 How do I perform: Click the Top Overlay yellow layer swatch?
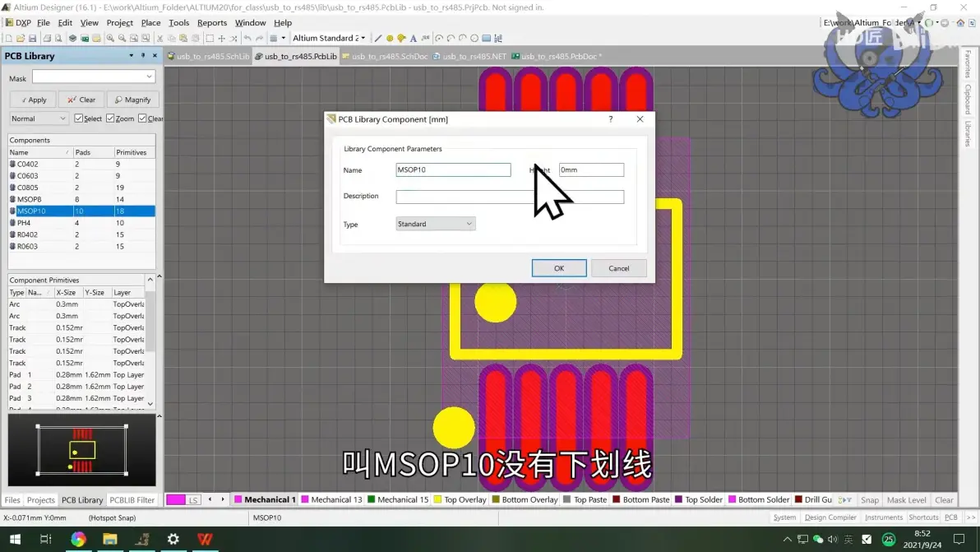[437, 499]
